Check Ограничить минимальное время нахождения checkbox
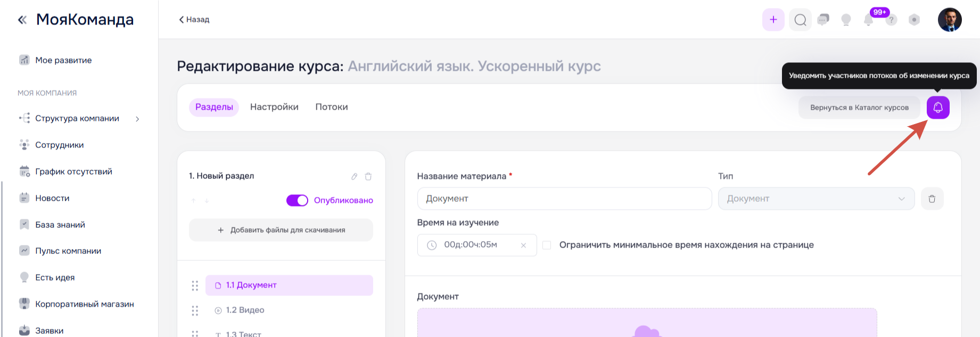980x337 pixels. pos(547,245)
